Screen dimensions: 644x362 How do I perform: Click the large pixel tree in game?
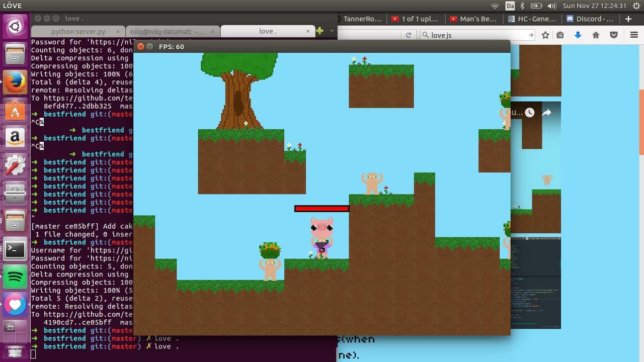(x=239, y=90)
